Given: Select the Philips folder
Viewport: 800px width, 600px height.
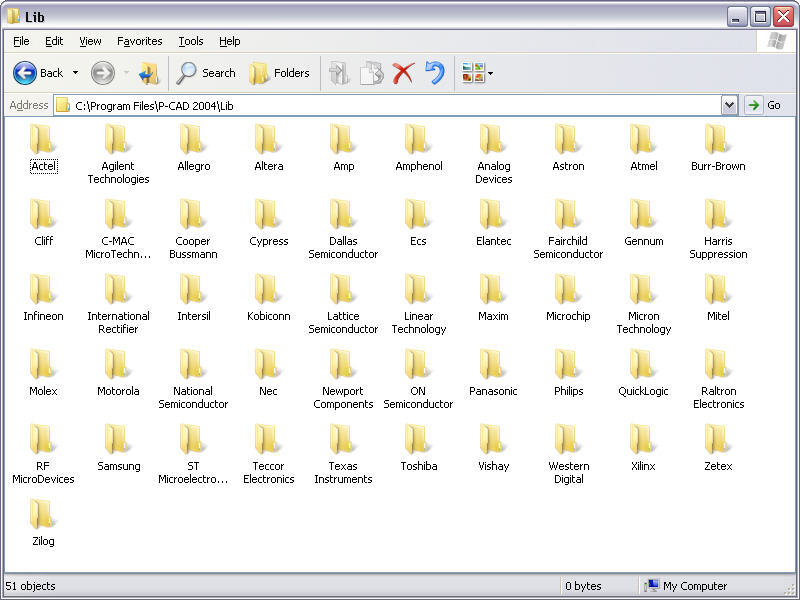Looking at the screenshot, I should (568, 373).
